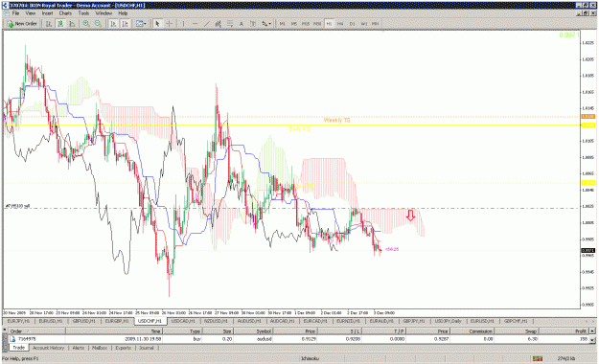The image size is (599, 364).
Task: Set timeframe to M5
Action: [x=294, y=24]
